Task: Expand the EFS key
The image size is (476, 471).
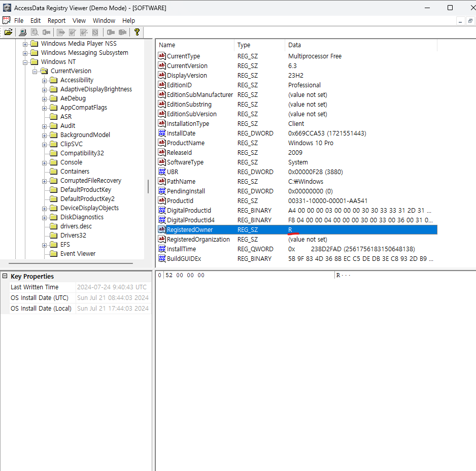Action: pyautogui.click(x=44, y=245)
